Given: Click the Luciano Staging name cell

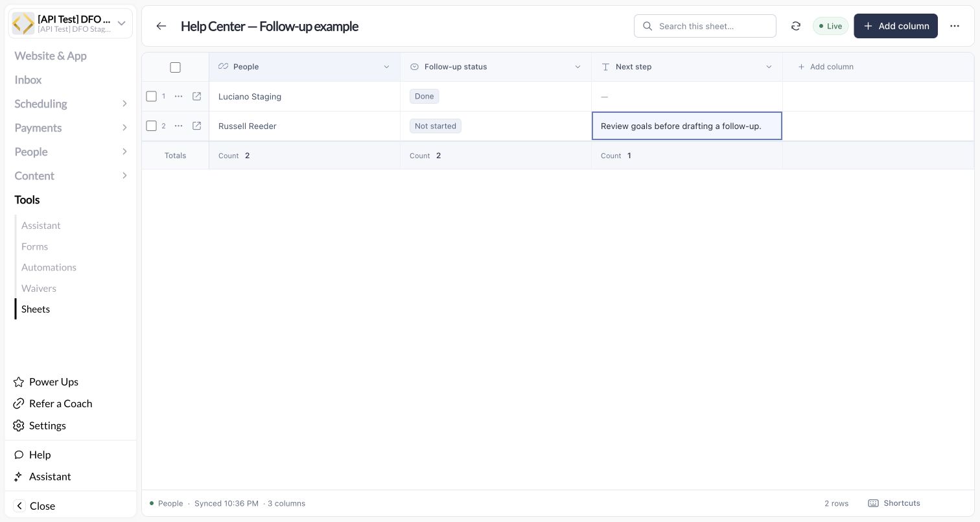Looking at the screenshot, I should coord(305,97).
